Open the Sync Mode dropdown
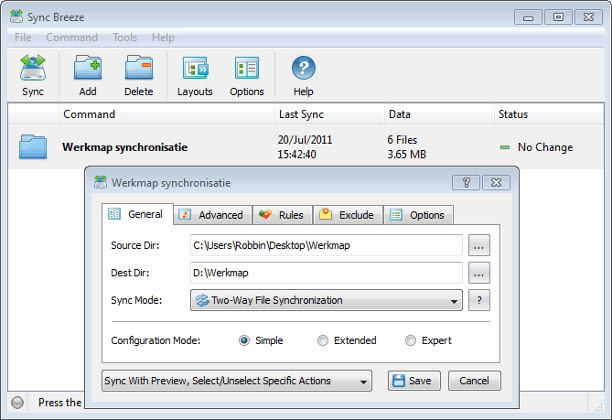The height and width of the screenshot is (420, 612). pos(326,300)
